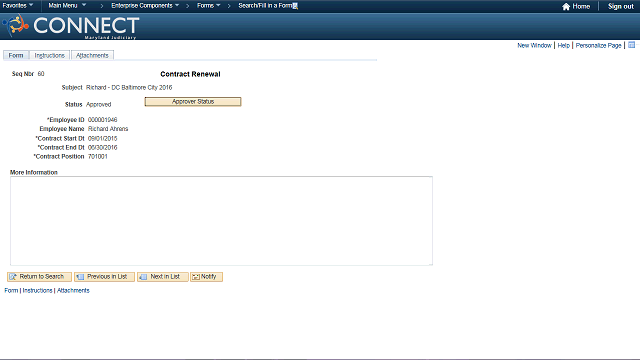Click the Employee Name Richard Ahrens
640x360 pixels.
(x=108, y=129)
